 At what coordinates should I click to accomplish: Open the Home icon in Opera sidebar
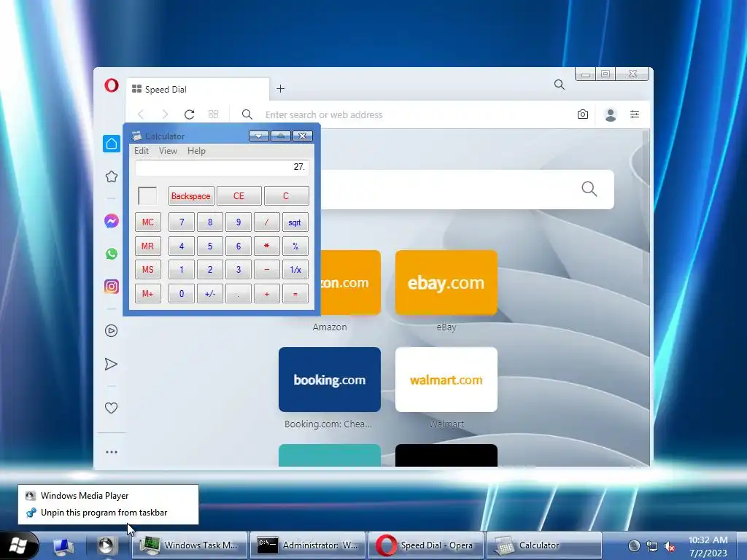pyautogui.click(x=112, y=144)
